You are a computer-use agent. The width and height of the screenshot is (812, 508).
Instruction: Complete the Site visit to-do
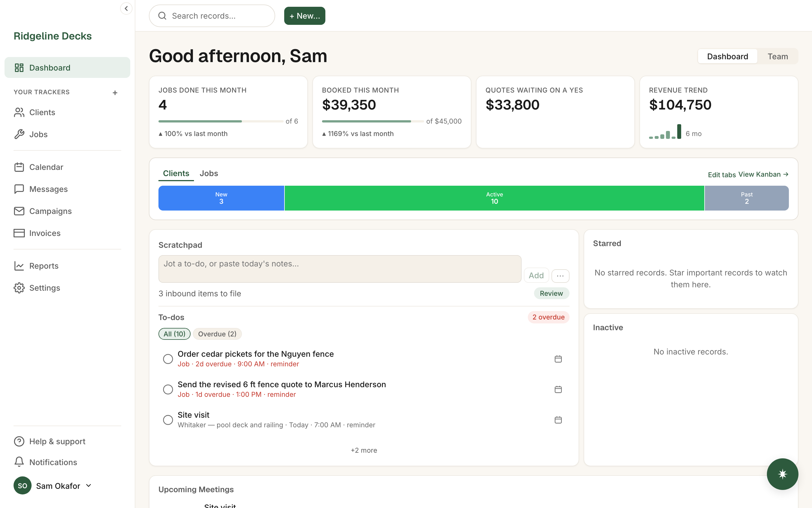[168, 420]
